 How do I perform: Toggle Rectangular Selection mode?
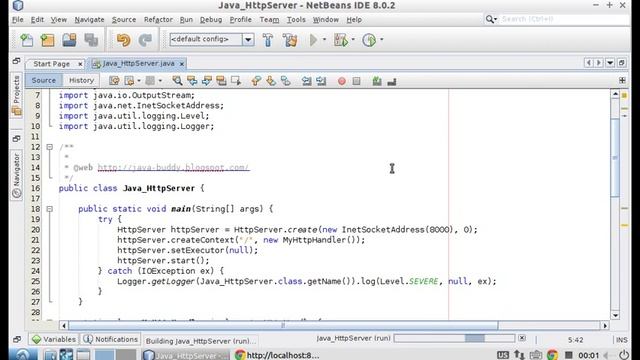point(236,81)
